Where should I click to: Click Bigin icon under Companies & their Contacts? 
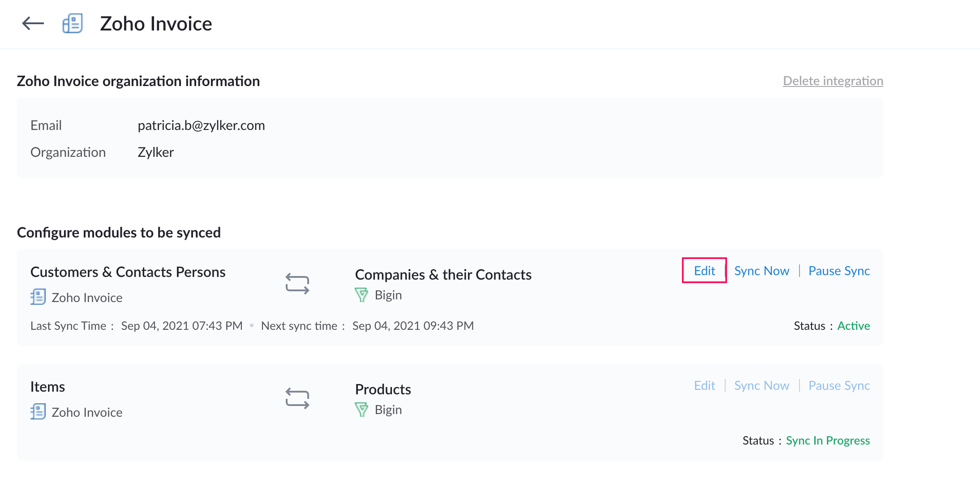pos(361,295)
